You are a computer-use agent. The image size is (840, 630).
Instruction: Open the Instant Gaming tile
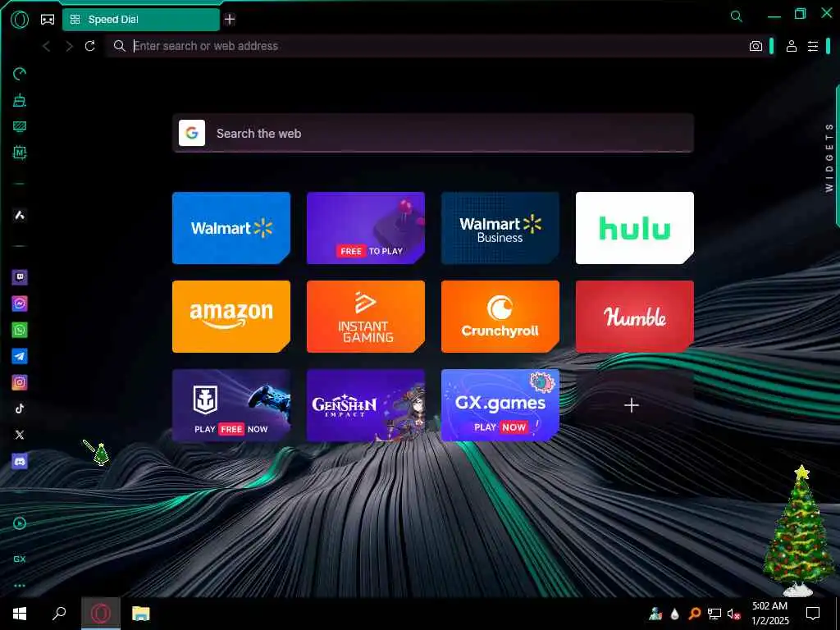[366, 317]
